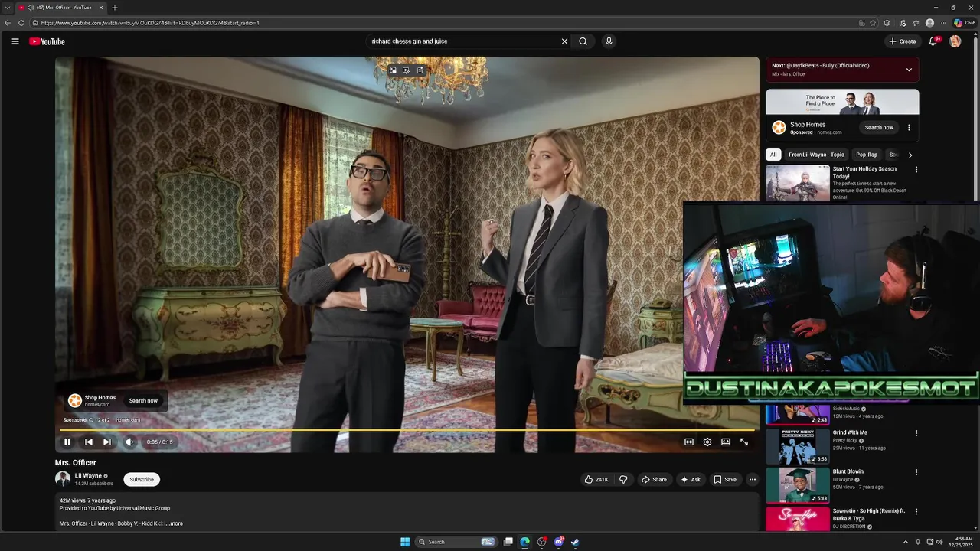Open YouTube notifications bell
The height and width of the screenshot is (551, 980).
(933, 41)
